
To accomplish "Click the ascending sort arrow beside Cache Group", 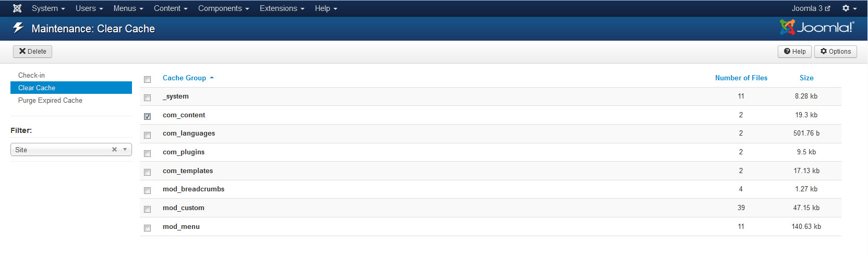I will pos(212,78).
